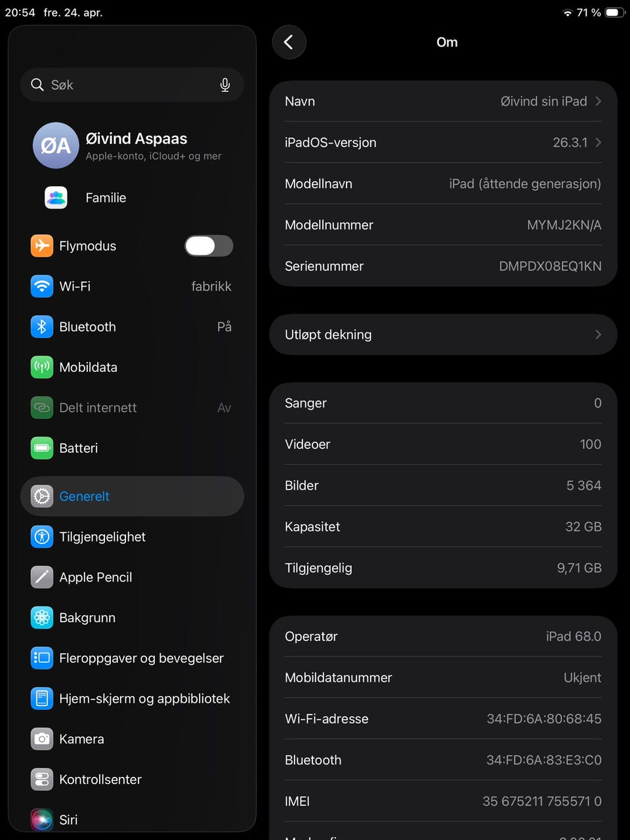Open Apple Pencil settings
Image resolution: width=630 pixels, height=840 pixels.
132,577
